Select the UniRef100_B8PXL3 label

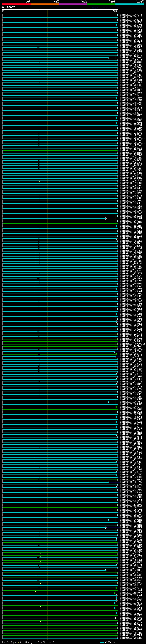(131, 48)
